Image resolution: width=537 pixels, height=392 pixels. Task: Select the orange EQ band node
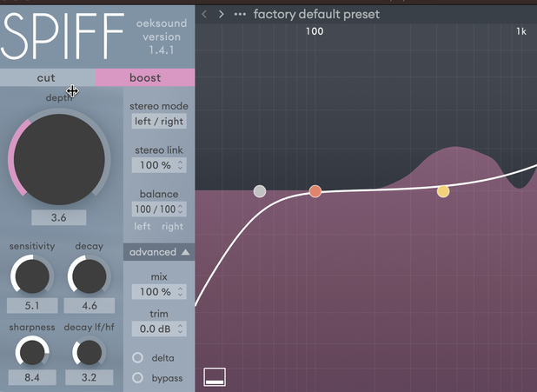pos(315,191)
